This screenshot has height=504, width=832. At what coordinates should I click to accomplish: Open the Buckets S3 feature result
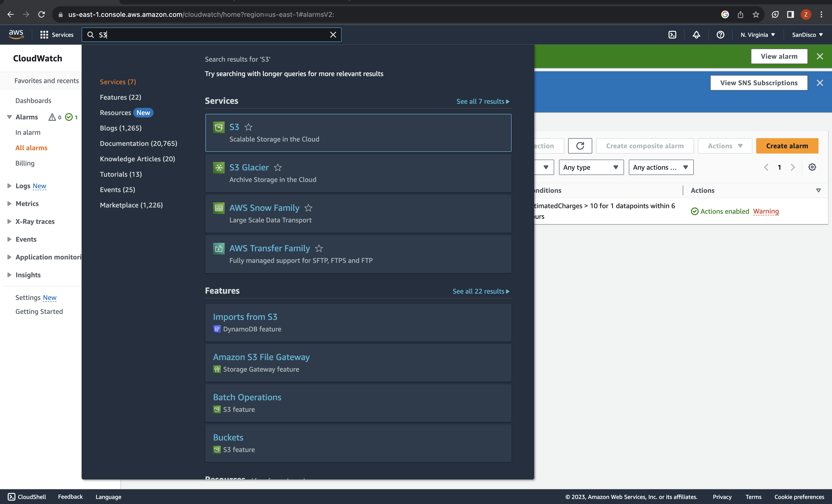228,438
